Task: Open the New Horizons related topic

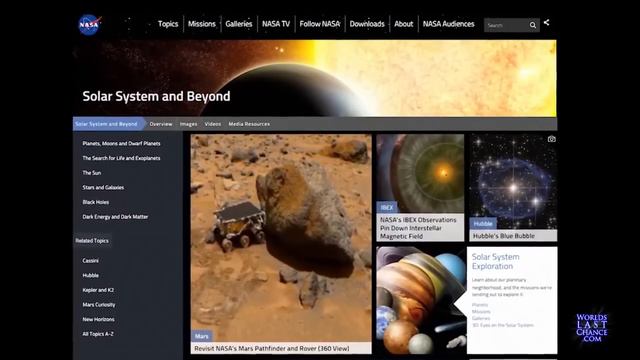Action: click(x=98, y=320)
